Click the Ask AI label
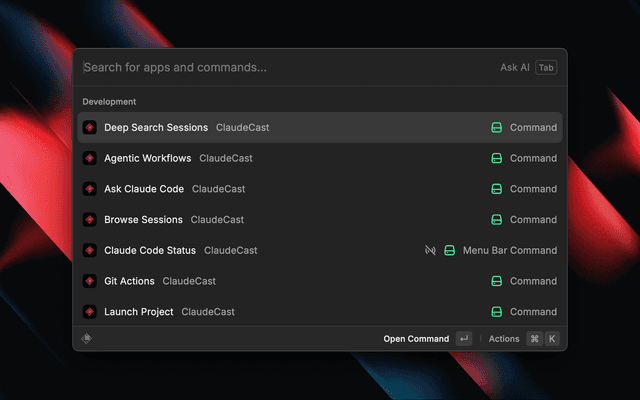 (515, 68)
